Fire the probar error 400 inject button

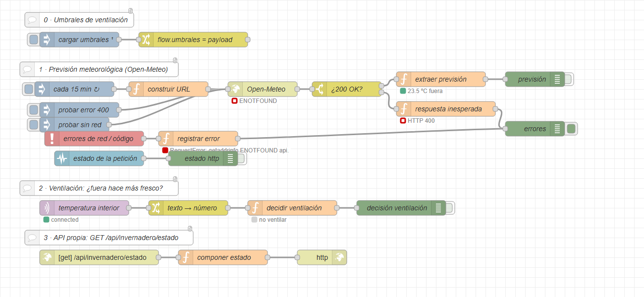click(x=34, y=109)
